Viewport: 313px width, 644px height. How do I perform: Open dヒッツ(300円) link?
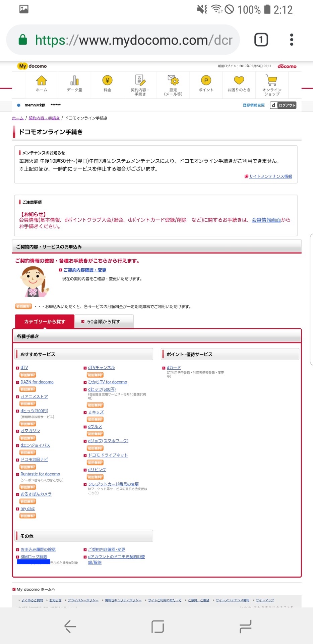pos(34,411)
